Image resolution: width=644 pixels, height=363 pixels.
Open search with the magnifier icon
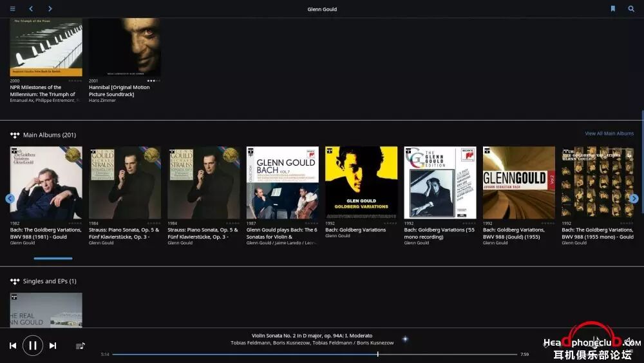(x=631, y=8)
